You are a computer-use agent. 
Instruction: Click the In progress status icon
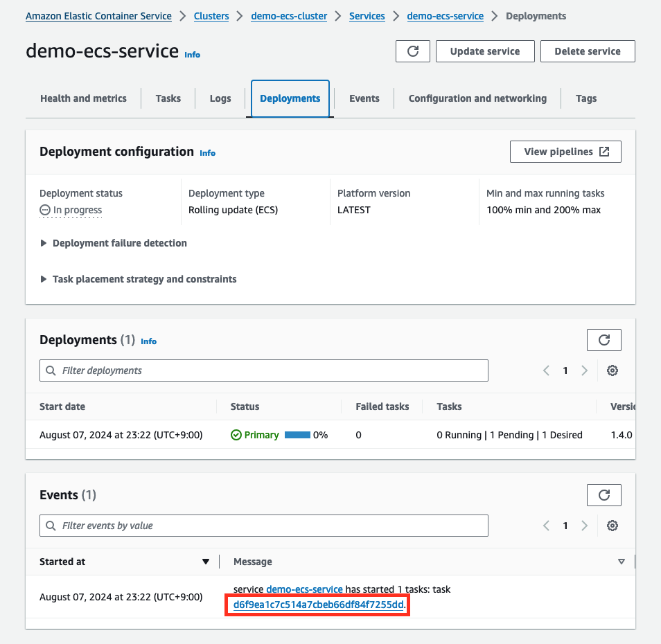pos(44,210)
